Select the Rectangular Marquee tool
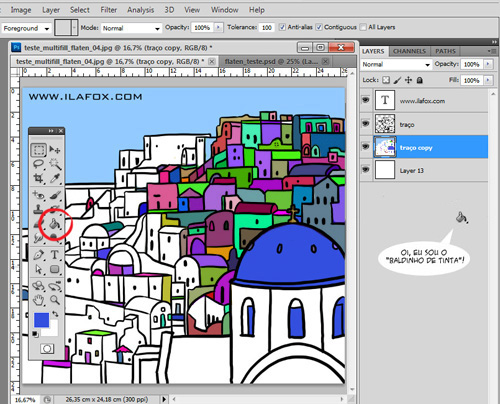 39,150
